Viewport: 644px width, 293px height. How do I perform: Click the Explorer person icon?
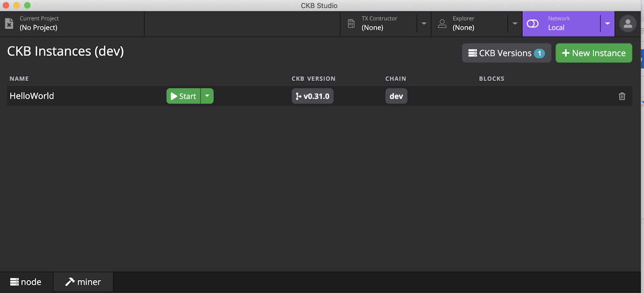coord(442,23)
